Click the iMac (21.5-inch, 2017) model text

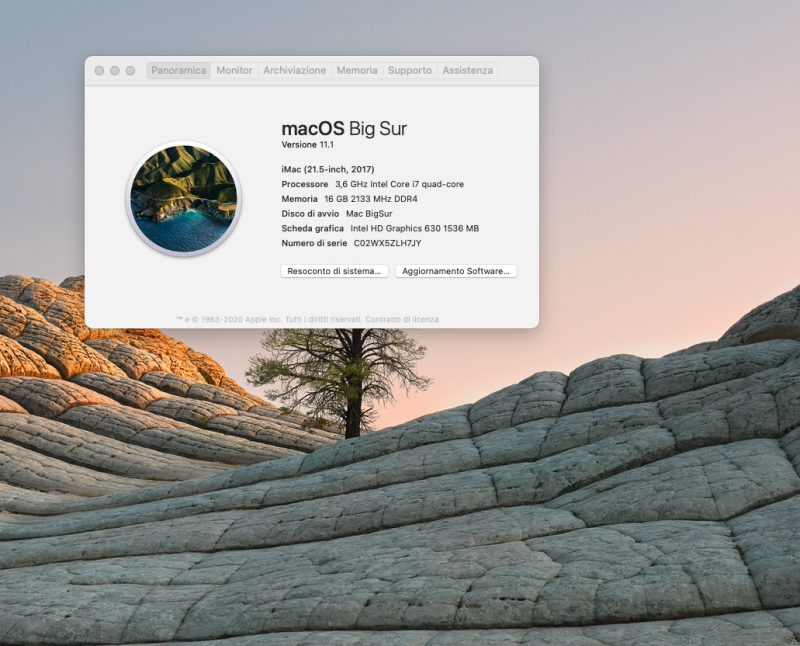[328, 169]
